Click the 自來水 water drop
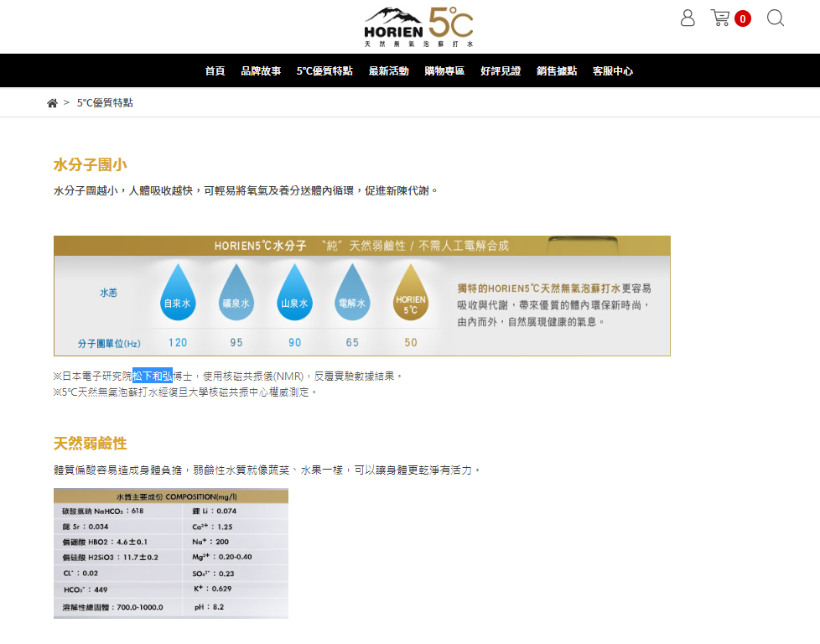The height and width of the screenshot is (644, 820). click(178, 292)
